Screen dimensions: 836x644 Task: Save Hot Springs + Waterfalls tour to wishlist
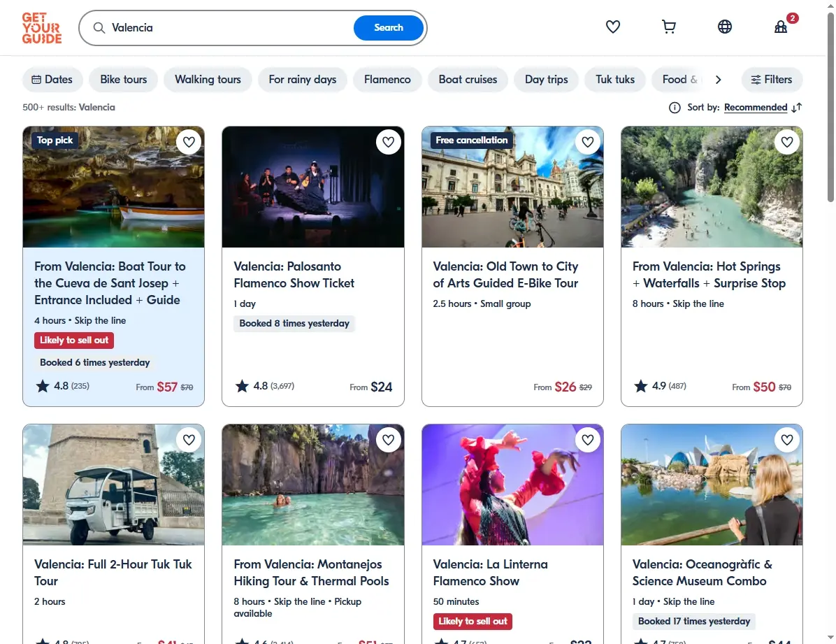[787, 142]
